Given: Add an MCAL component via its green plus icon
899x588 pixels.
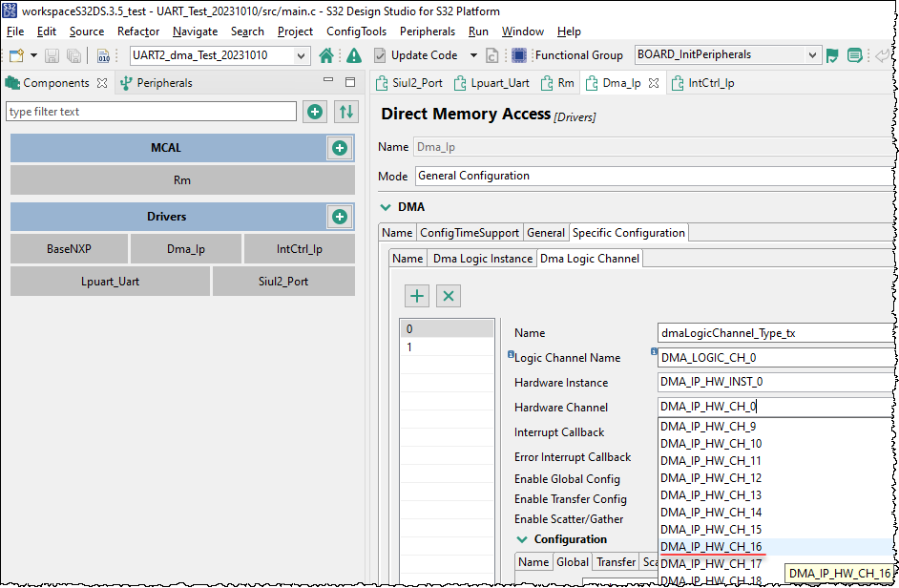Looking at the screenshot, I should coord(340,147).
